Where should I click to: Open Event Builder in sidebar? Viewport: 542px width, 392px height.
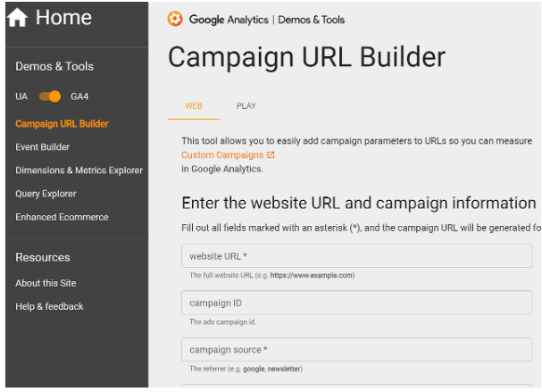click(x=42, y=147)
